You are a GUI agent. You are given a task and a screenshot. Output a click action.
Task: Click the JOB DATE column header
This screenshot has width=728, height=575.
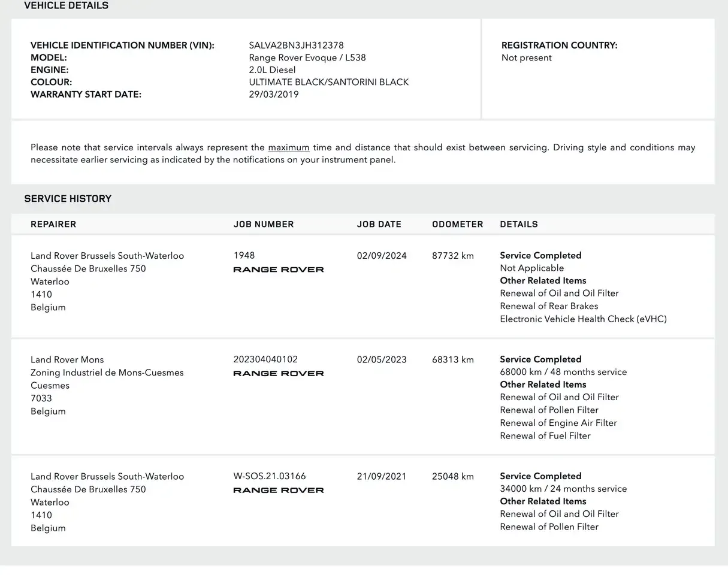click(x=379, y=225)
